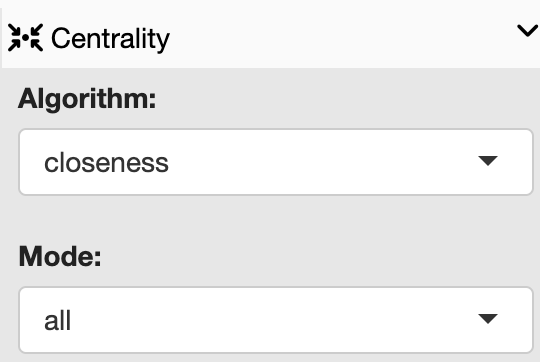Screen dimensions: 540x362
Task: Click blank space inside Mode box after all
Action: click(x=272, y=320)
